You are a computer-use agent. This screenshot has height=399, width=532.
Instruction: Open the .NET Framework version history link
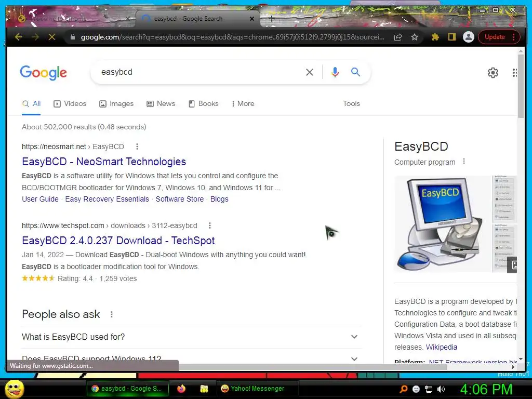(472, 362)
